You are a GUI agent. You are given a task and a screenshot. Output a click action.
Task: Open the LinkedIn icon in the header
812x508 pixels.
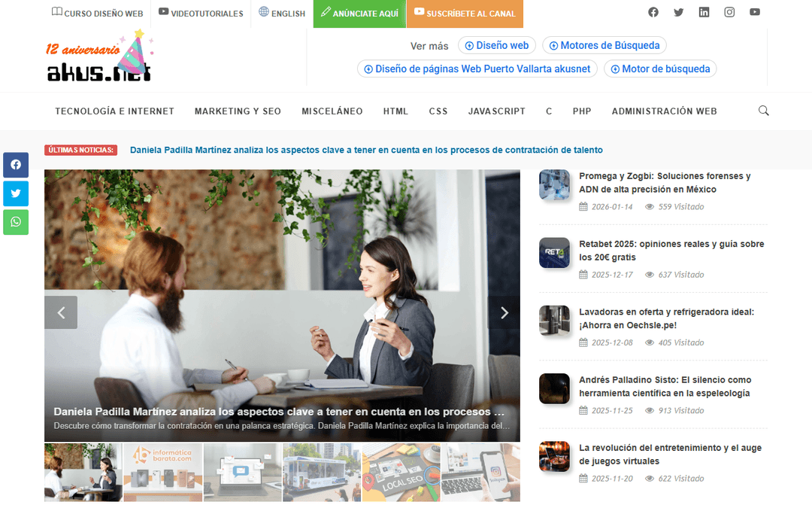pyautogui.click(x=704, y=12)
